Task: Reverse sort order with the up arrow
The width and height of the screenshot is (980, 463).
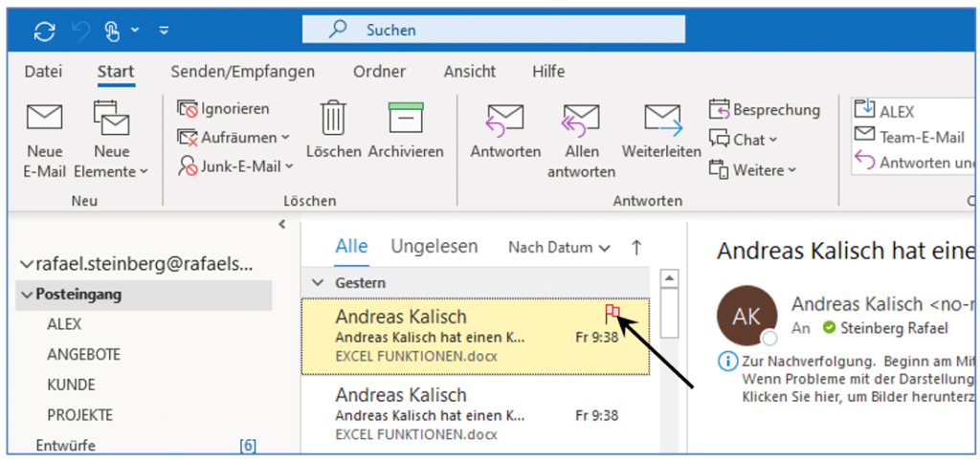Action: tap(636, 248)
